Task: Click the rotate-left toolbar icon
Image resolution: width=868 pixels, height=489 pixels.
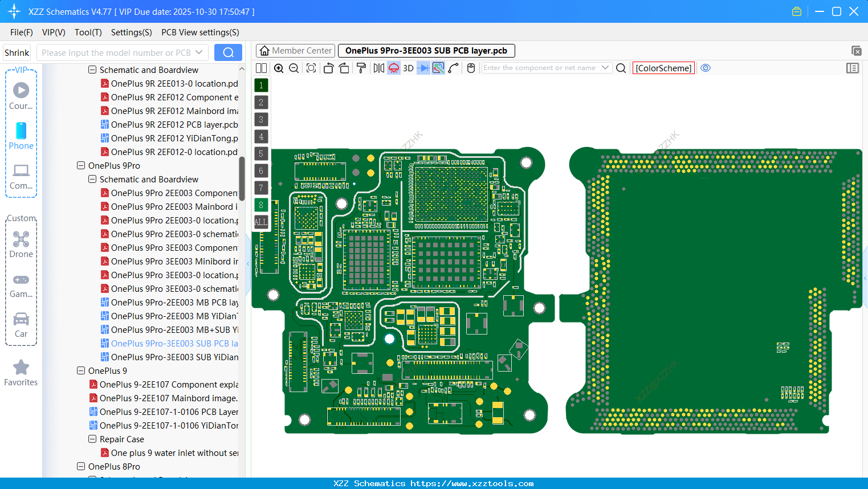Action: click(328, 68)
